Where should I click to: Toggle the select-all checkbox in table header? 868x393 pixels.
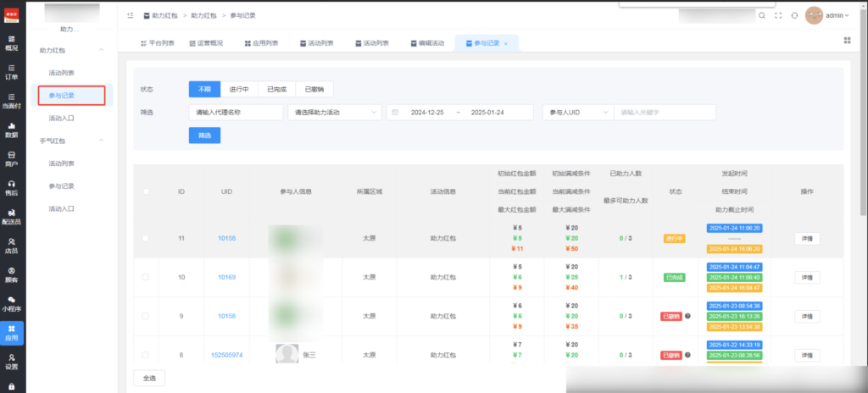tap(146, 191)
